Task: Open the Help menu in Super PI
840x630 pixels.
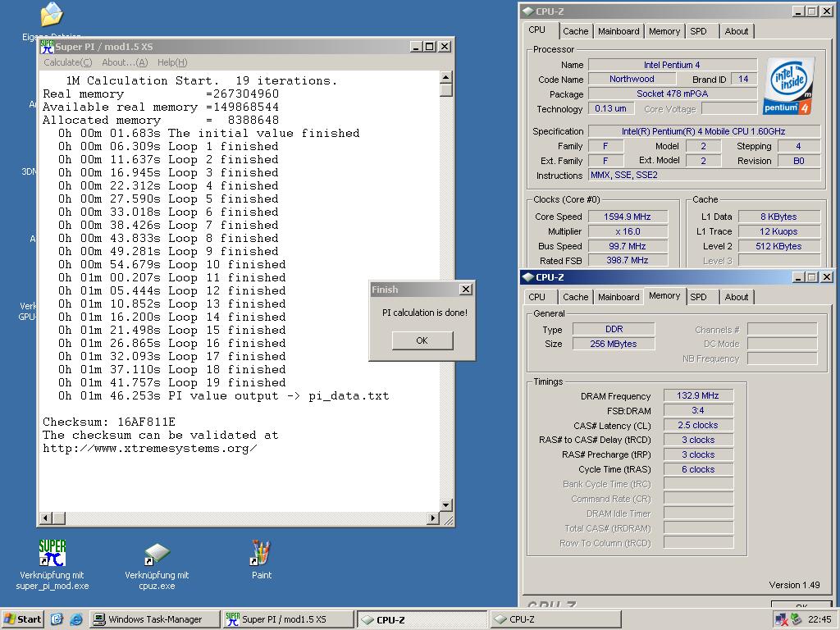Action: pos(172,62)
